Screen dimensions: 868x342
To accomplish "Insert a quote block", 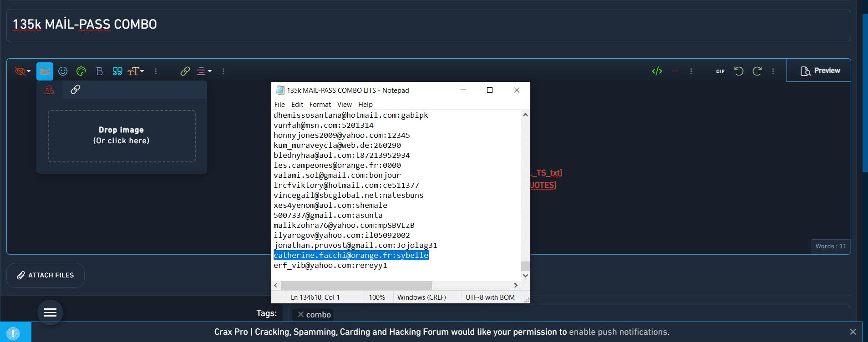I will (x=117, y=71).
